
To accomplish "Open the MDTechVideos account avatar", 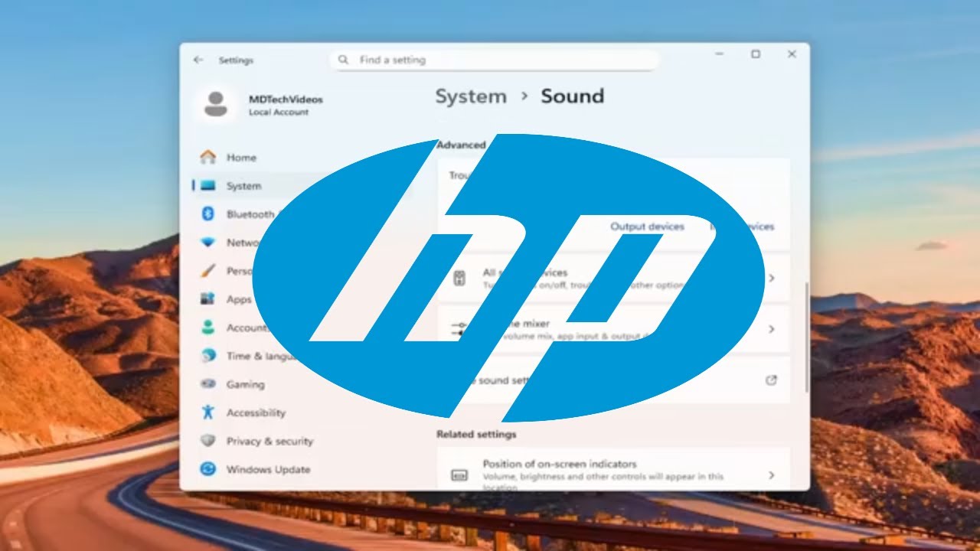I will coord(216,105).
